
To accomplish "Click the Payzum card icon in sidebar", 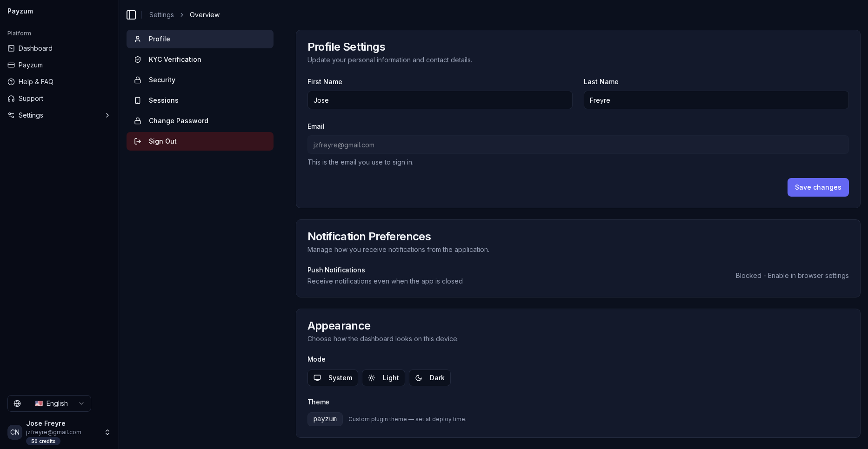I will (x=11, y=65).
